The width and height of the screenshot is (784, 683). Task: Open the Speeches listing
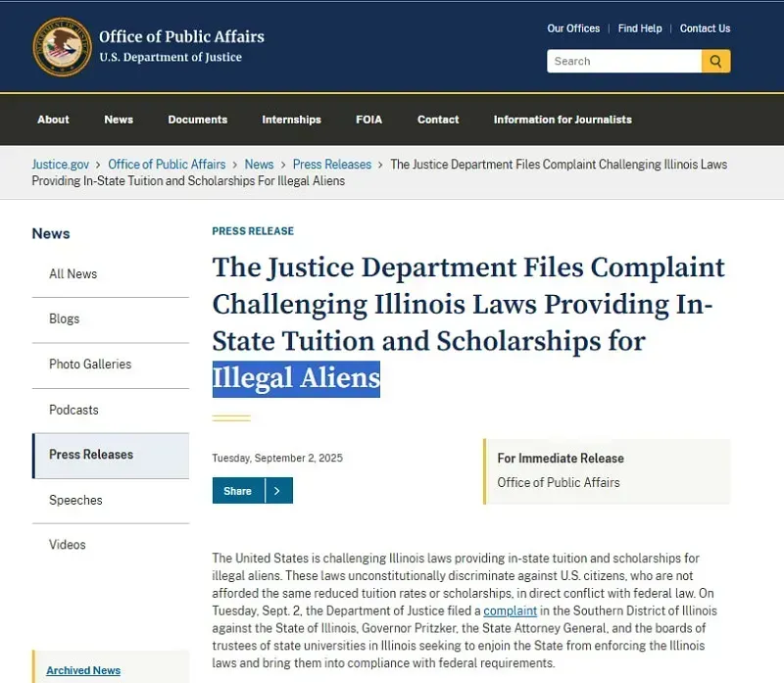[x=74, y=500]
